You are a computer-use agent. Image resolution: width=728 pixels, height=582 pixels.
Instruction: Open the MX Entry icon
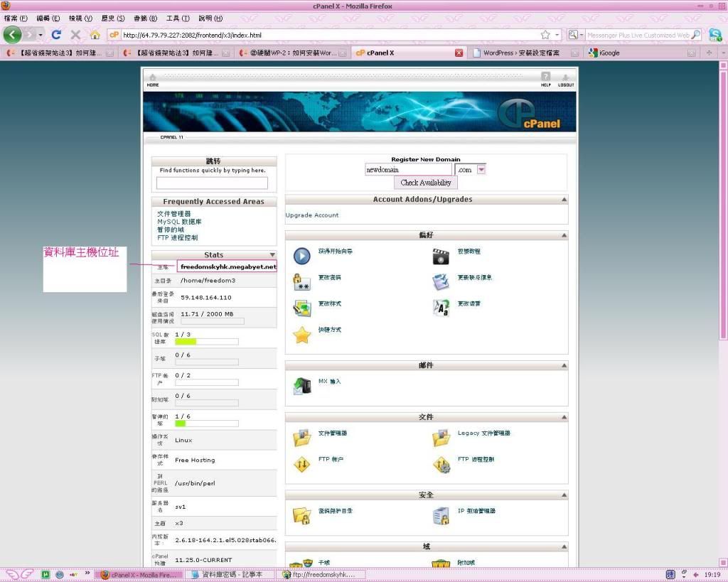click(x=301, y=386)
